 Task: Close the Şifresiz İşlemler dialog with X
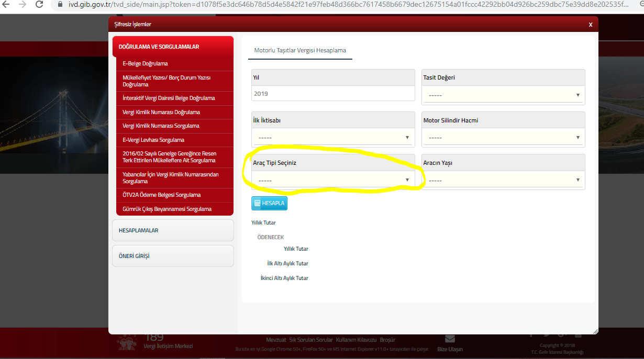click(x=590, y=25)
